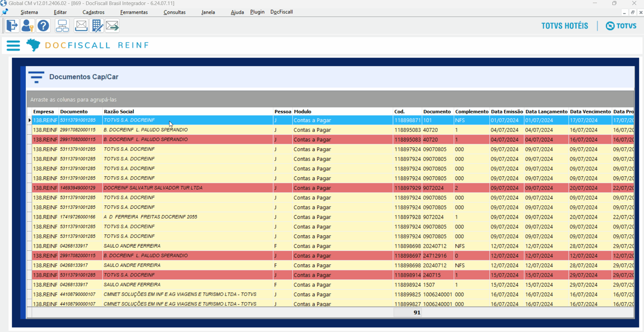Screen dimensions: 644x332
Task: Click the spreadsheet edit pencil icon
Action: click(x=97, y=26)
